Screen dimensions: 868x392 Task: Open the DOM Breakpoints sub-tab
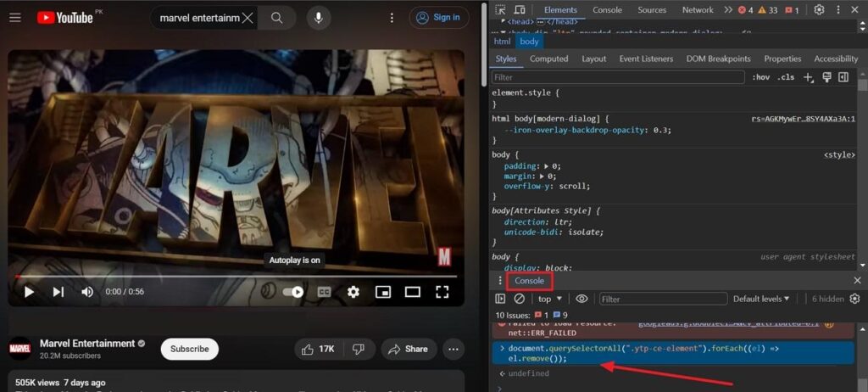719,59
